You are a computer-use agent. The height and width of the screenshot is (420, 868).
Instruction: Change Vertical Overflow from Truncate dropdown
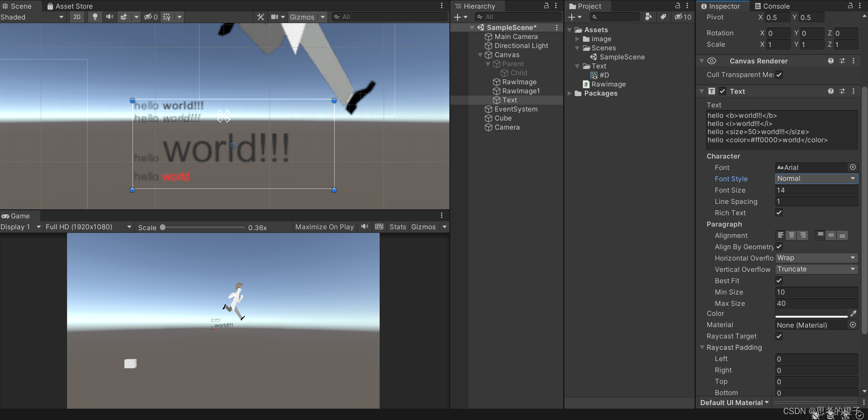pyautogui.click(x=815, y=269)
